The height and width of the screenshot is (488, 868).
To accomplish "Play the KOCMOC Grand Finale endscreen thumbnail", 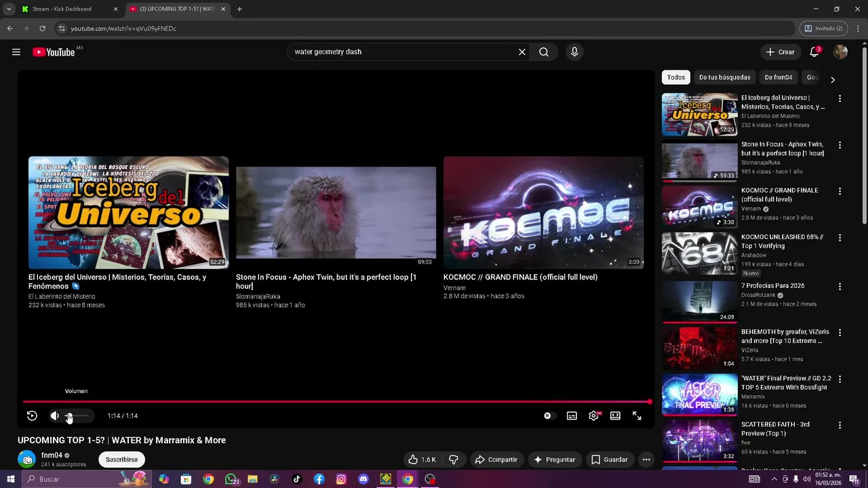I will [543, 213].
